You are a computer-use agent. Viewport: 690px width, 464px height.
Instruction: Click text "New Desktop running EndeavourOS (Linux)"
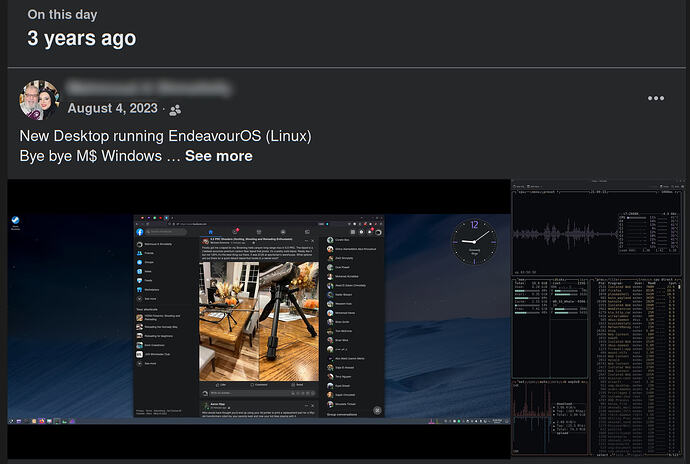click(x=165, y=136)
